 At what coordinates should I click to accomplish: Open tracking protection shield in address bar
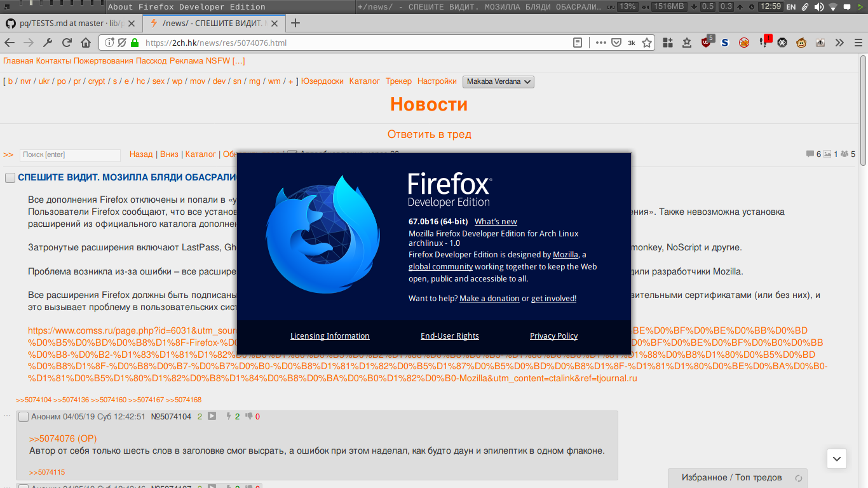pos(122,43)
